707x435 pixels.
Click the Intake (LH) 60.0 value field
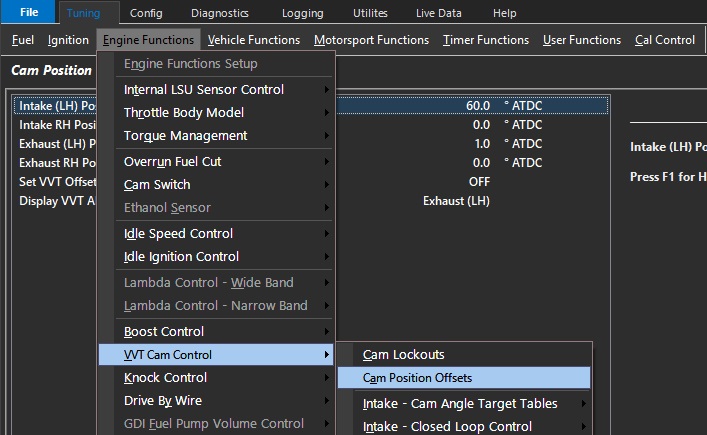tap(478, 106)
